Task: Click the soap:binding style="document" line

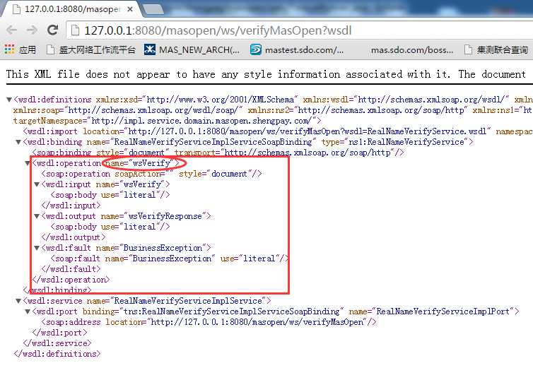Action: 218,153
